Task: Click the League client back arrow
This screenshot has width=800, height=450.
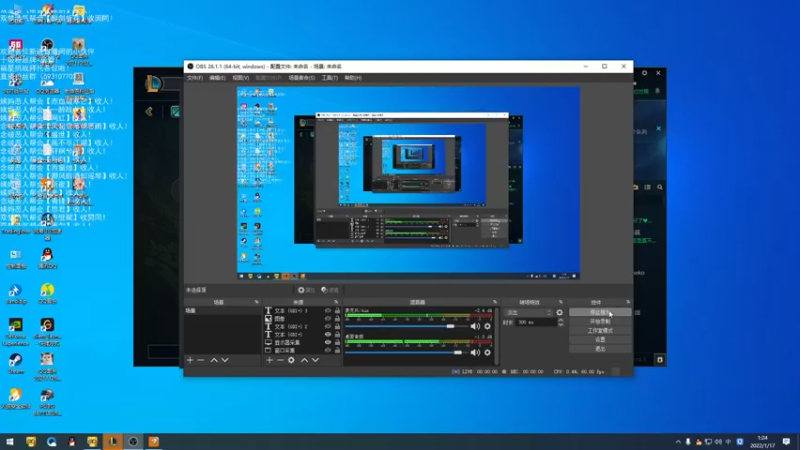Action: point(149,111)
